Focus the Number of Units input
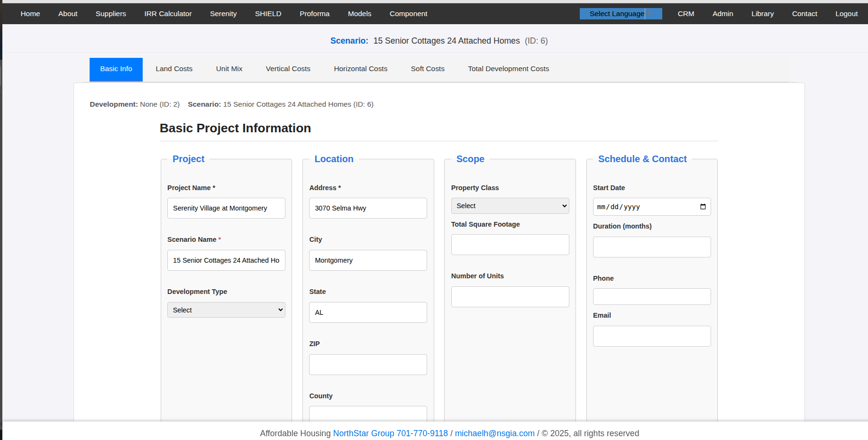The image size is (868, 440). (510, 297)
